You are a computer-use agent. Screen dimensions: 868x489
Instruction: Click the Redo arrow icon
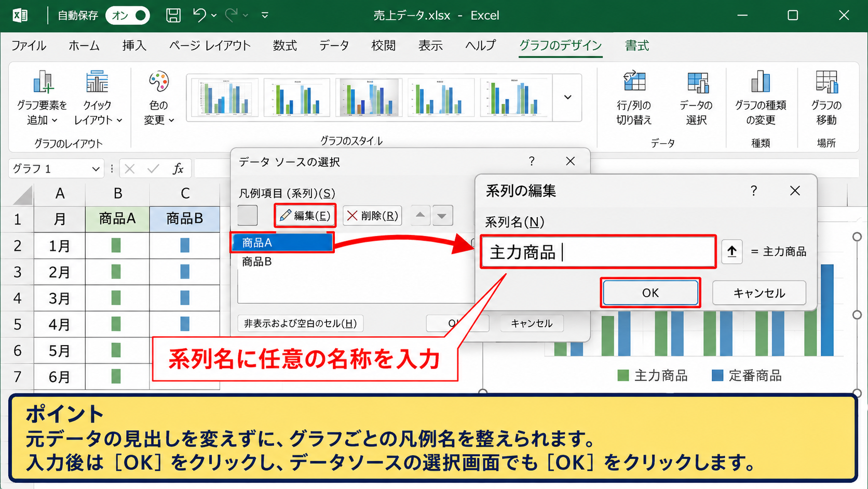coord(232,15)
